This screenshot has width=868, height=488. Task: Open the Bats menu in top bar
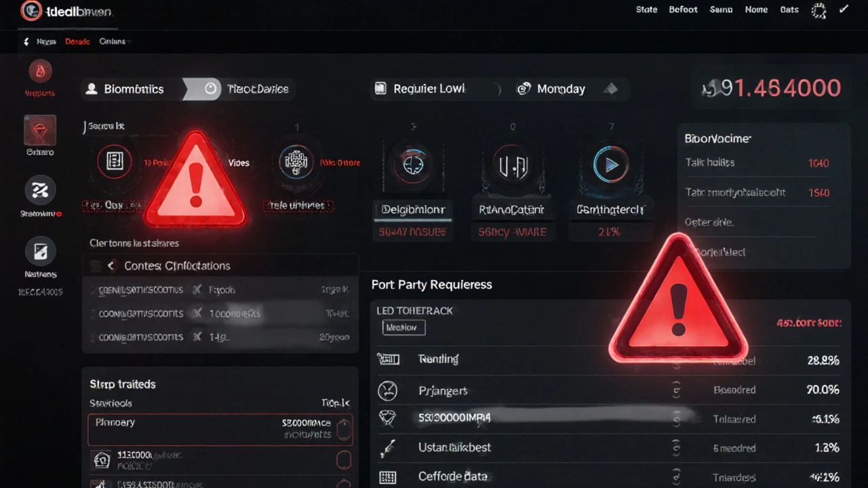[x=789, y=9]
